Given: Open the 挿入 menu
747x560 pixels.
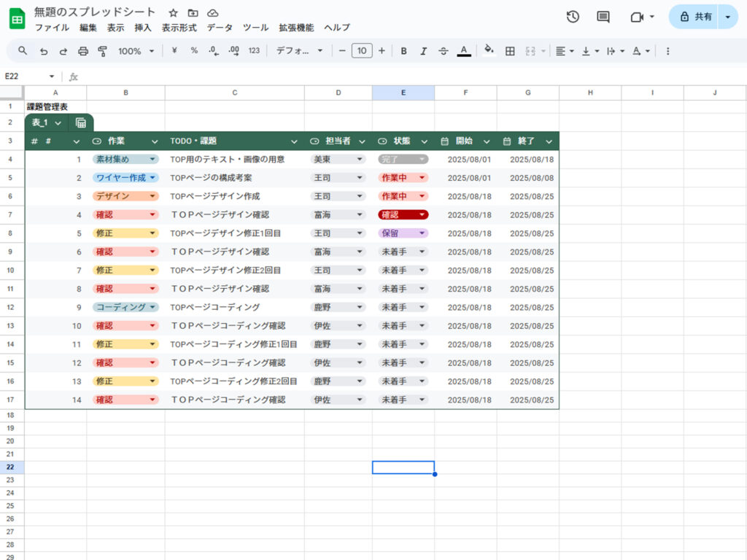Looking at the screenshot, I should click(x=142, y=28).
